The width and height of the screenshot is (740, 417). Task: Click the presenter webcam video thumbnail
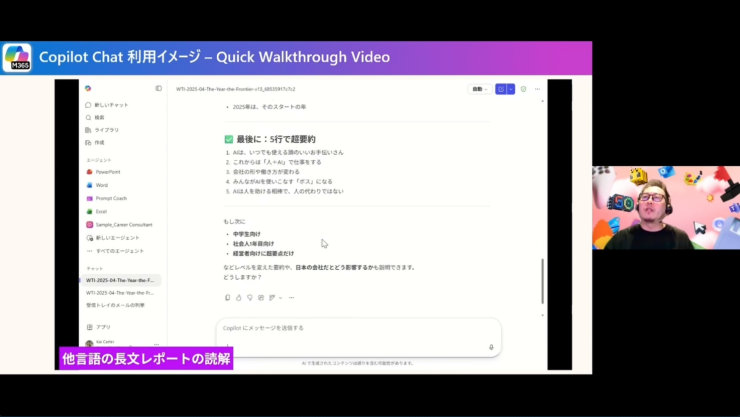(x=666, y=208)
